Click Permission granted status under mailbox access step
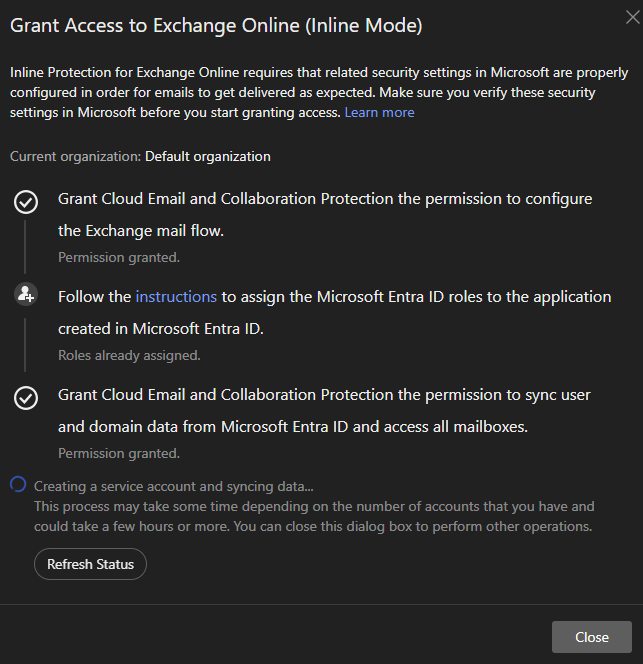 pyautogui.click(x=118, y=453)
